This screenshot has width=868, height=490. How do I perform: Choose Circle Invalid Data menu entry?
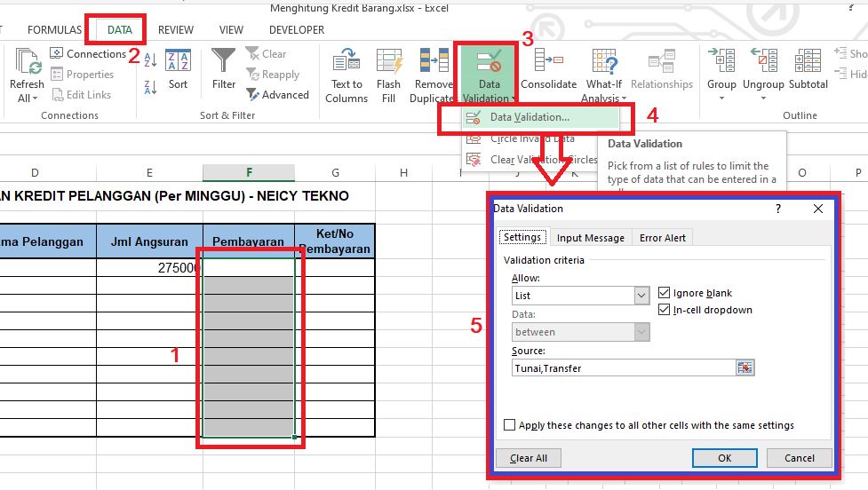tap(530, 138)
